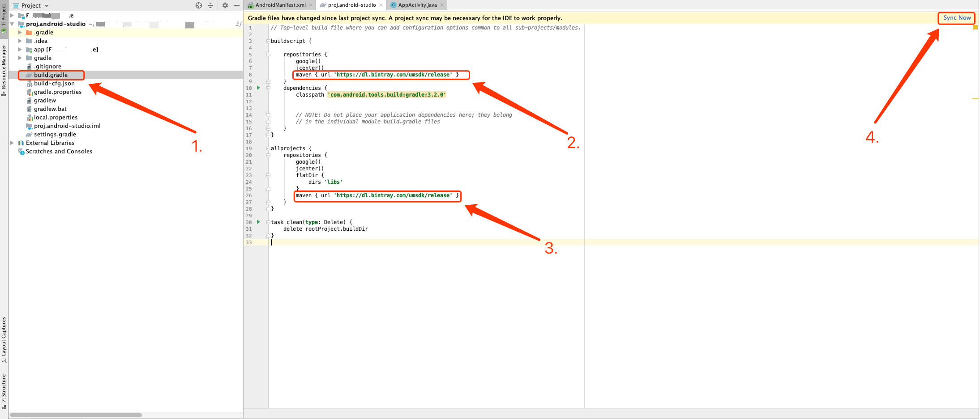Click the collapse all icon in Project panel
980x419 pixels.
(210, 5)
